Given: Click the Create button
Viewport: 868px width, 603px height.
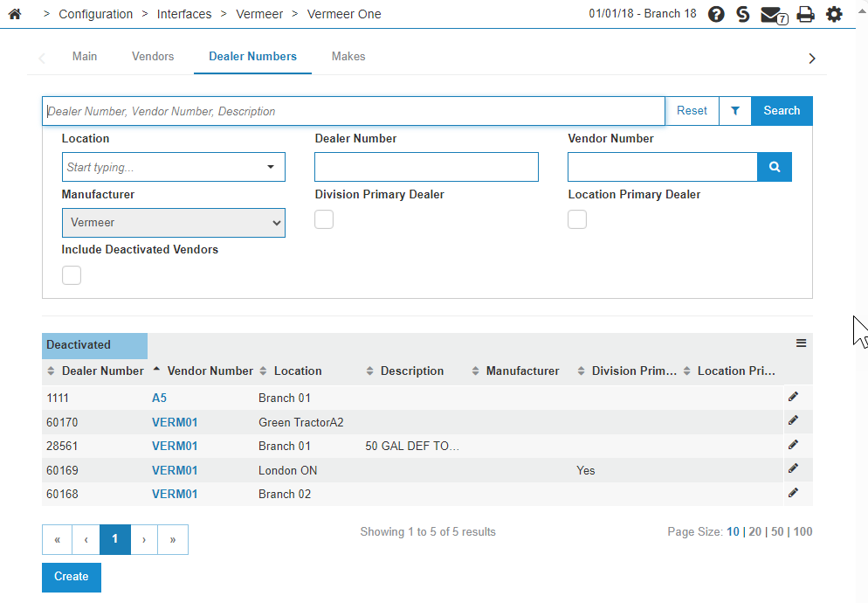Looking at the screenshot, I should tap(72, 577).
